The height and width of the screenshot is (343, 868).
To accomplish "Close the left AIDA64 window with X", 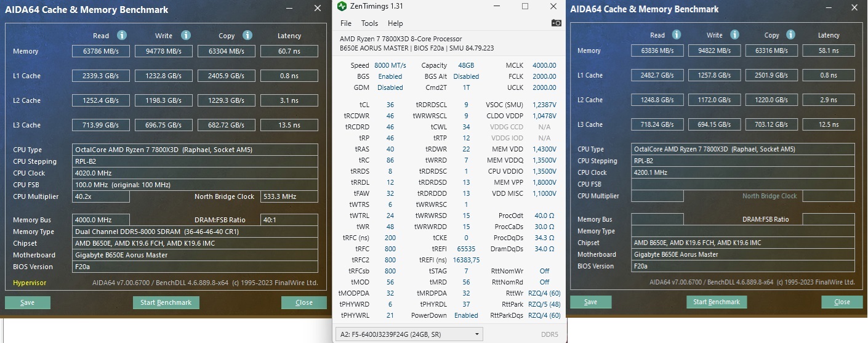I will 317,9.
